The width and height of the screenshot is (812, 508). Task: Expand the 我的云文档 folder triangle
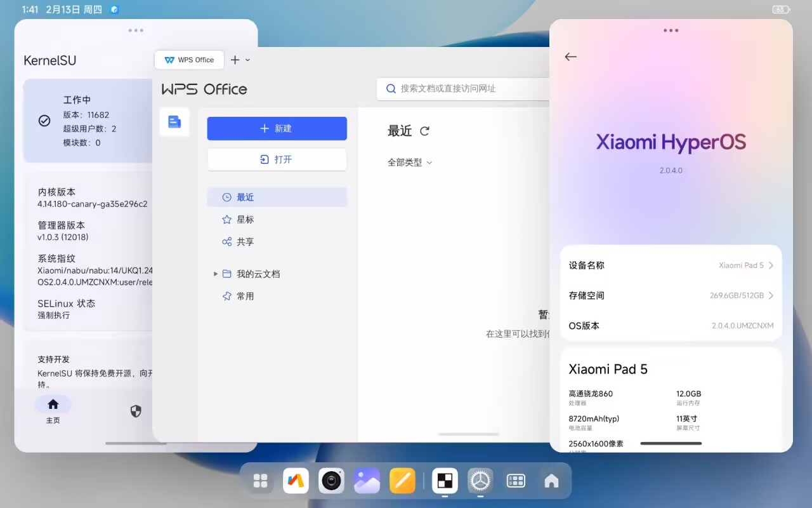click(x=216, y=274)
